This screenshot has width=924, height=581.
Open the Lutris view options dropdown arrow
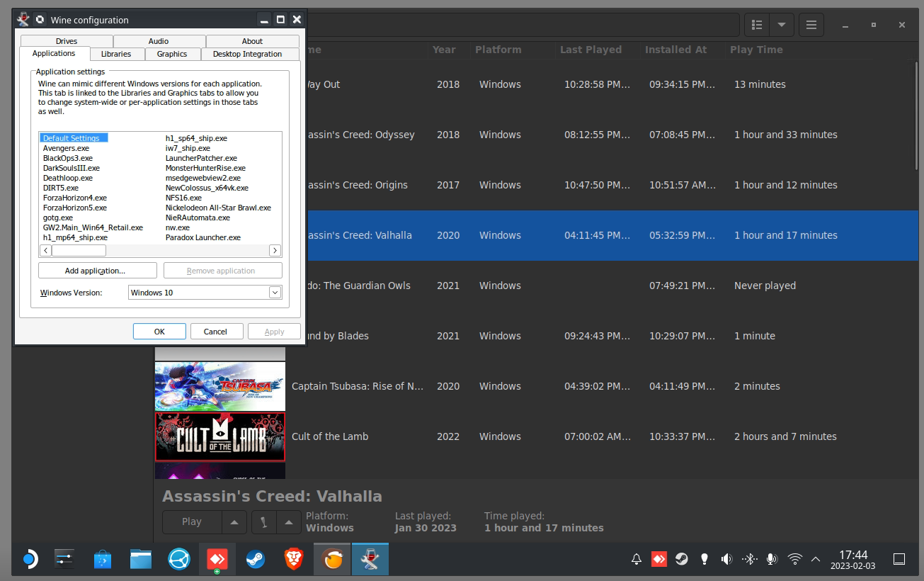(782, 25)
